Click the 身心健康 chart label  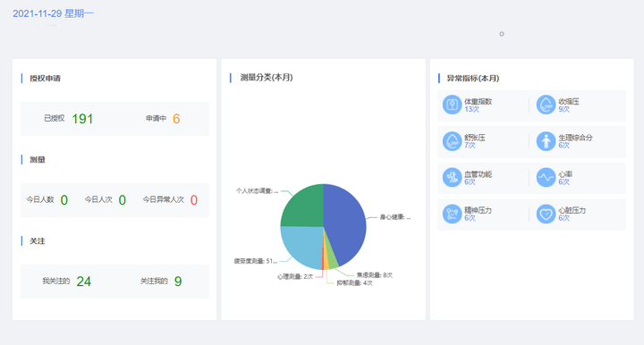(394, 217)
